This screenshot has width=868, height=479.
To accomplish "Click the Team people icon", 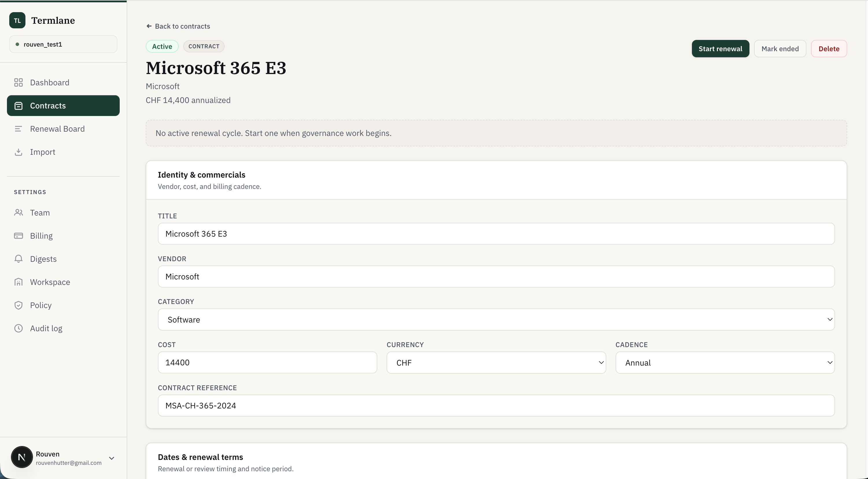I will 19,213.
